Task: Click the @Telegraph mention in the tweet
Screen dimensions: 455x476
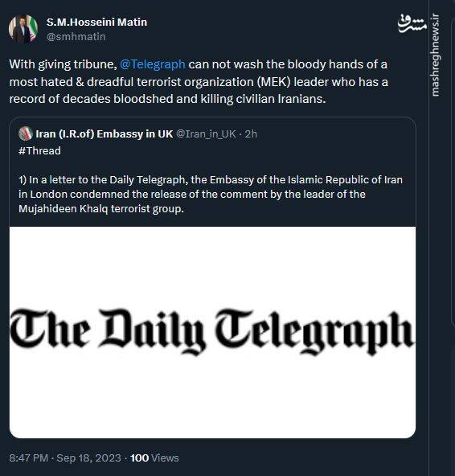Action: click(x=153, y=64)
